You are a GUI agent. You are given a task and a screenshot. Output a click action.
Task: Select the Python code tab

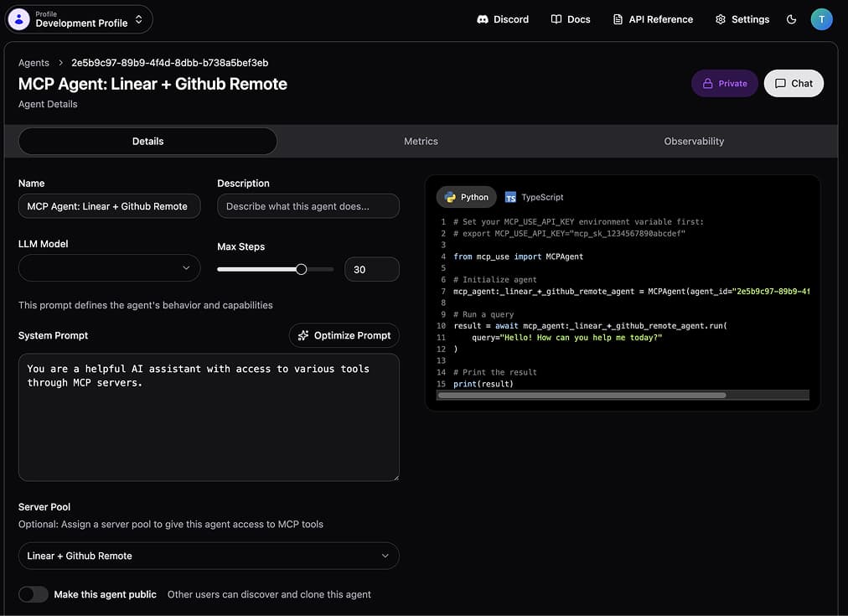click(x=466, y=197)
